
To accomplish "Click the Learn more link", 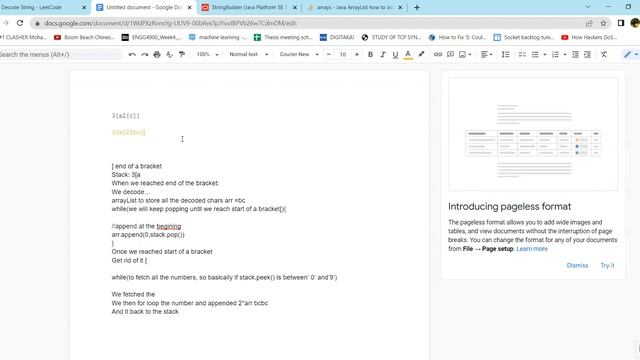I will pyautogui.click(x=532, y=249).
